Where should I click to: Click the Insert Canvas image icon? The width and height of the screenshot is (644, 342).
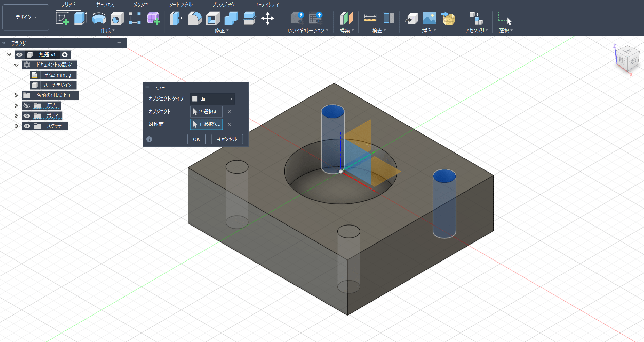click(430, 18)
